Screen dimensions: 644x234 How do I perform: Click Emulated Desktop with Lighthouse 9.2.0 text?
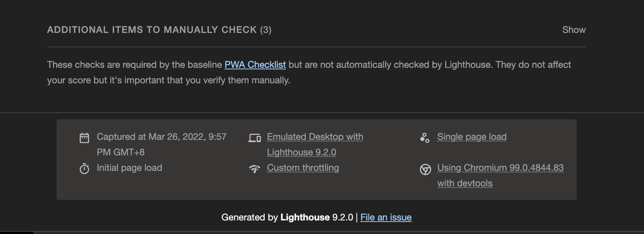pos(315,145)
